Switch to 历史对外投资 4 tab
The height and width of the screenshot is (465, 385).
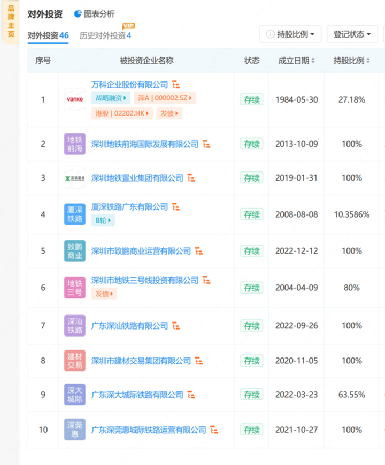tap(105, 35)
